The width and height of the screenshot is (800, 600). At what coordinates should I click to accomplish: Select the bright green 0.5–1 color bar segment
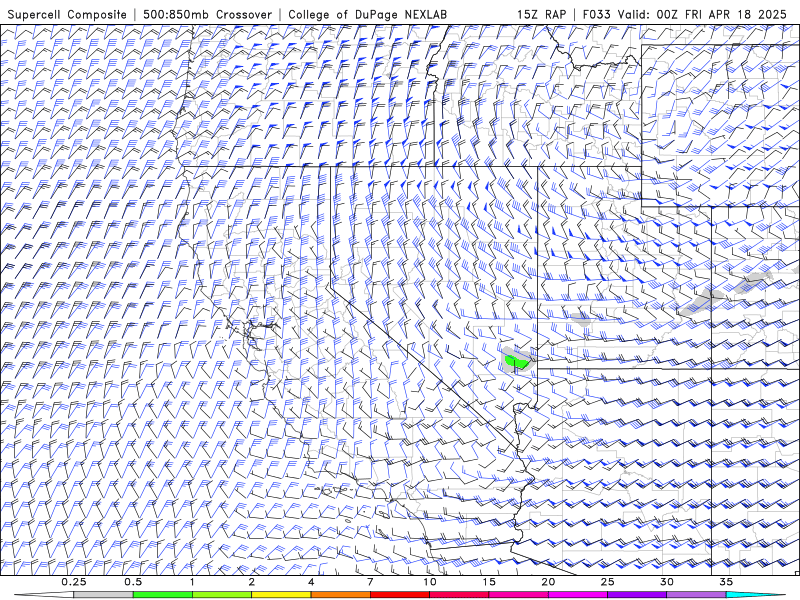click(x=162, y=595)
